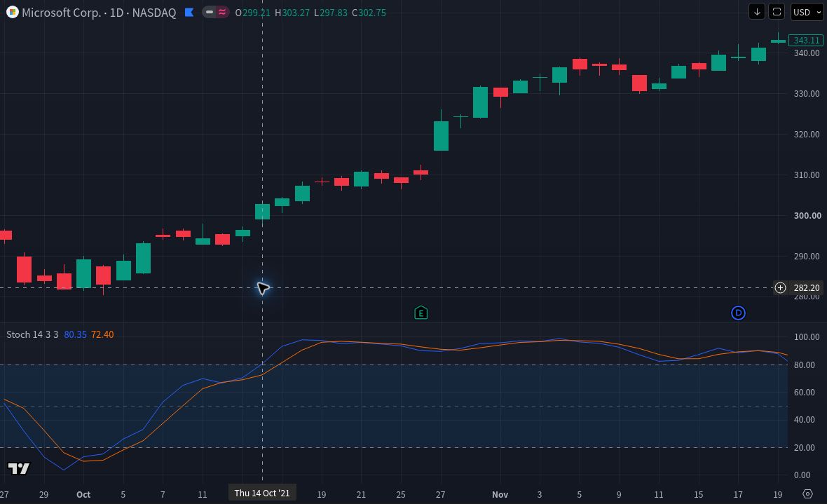This screenshot has width=827, height=504.
Task: Click the plus icon beside 282.20
Action: click(780, 287)
